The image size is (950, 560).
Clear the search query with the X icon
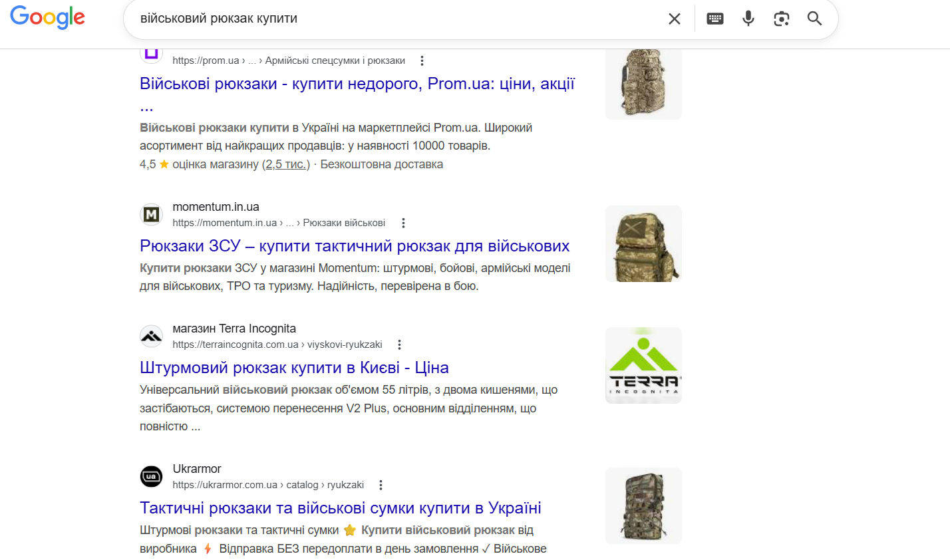(675, 19)
